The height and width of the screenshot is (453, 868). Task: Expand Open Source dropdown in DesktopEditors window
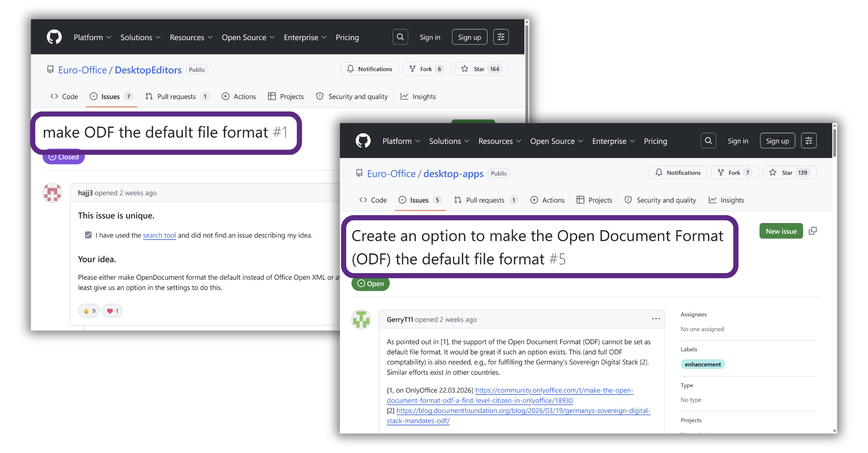coord(248,37)
